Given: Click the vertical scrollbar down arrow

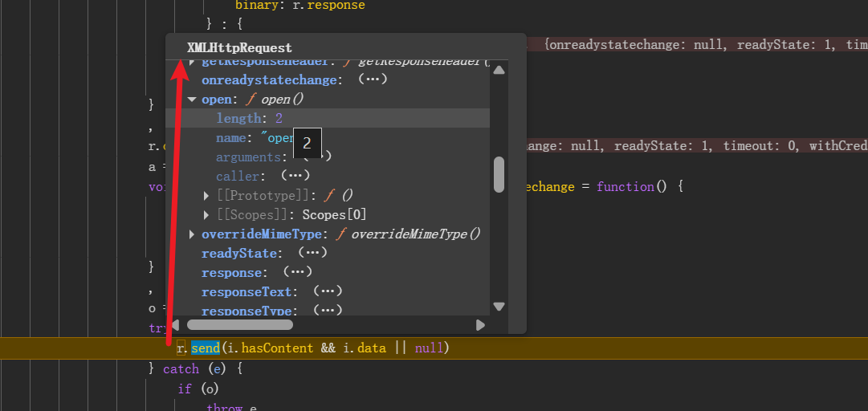Looking at the screenshot, I should pyautogui.click(x=499, y=306).
